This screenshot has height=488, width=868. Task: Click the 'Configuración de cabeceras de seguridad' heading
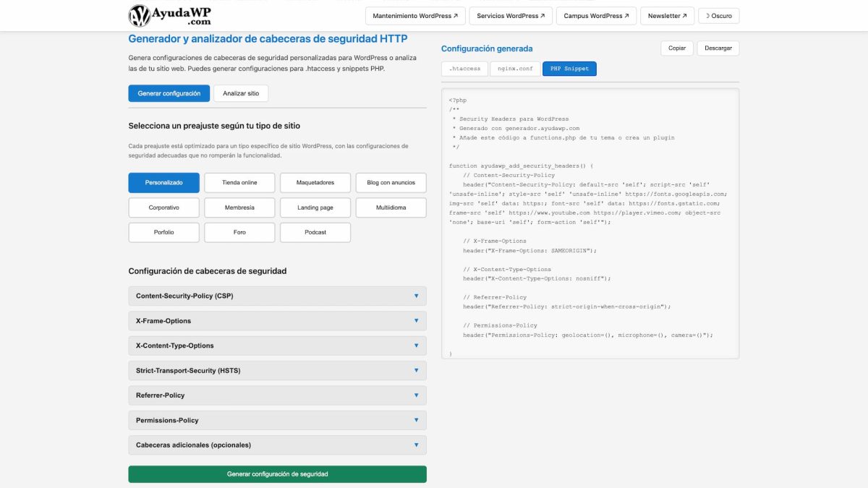208,271
